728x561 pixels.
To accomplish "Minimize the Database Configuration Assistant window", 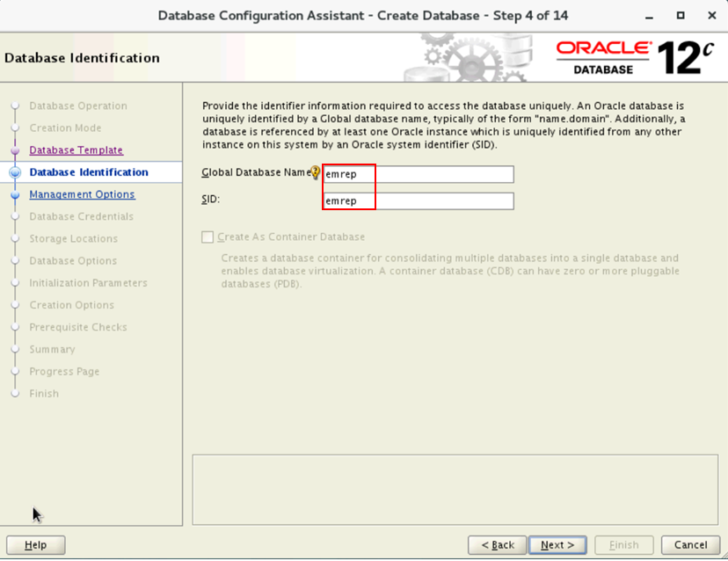I will [649, 16].
